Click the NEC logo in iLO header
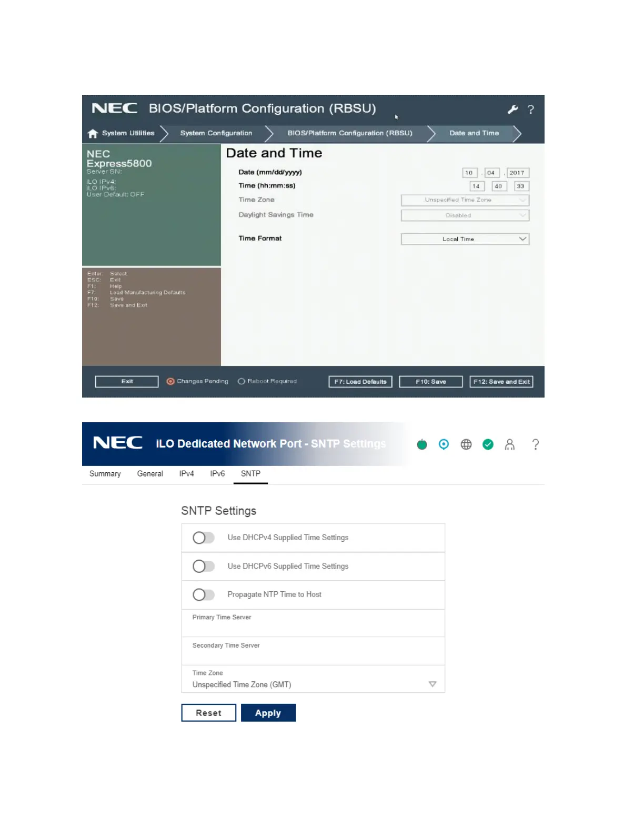644x834 pixels. tap(118, 443)
